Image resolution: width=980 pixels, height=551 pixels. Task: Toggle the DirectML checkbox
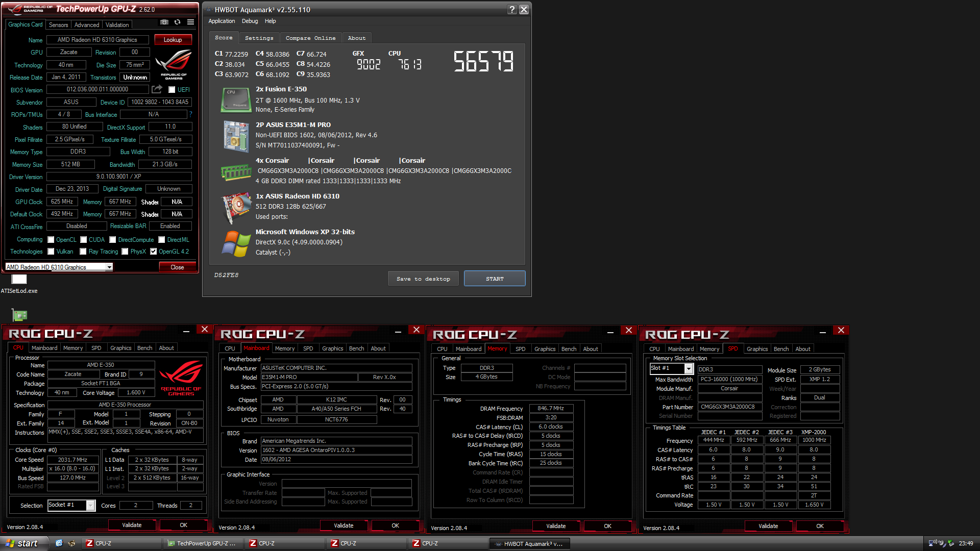(162, 240)
